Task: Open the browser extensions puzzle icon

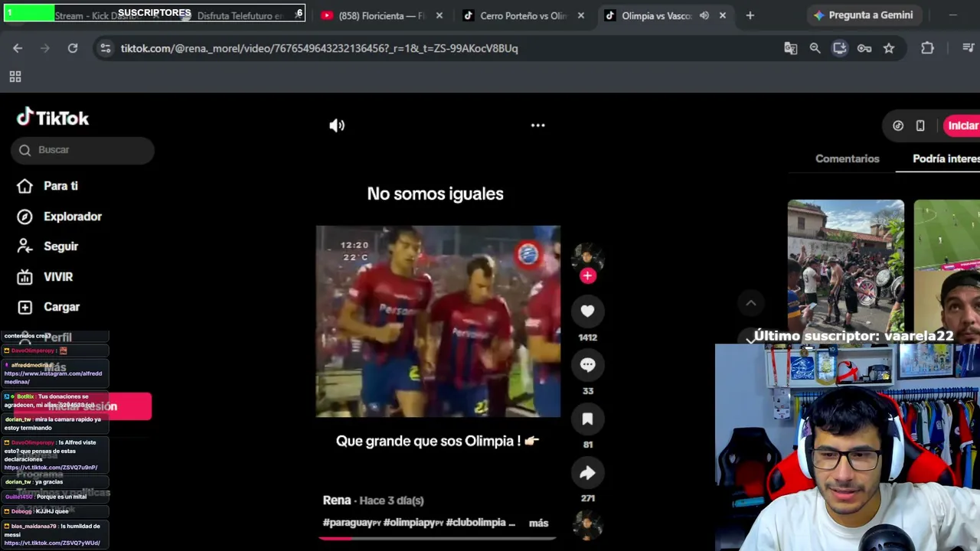Action: click(927, 48)
